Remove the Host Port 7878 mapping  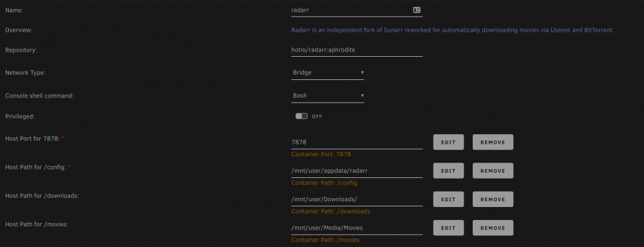[493, 142]
